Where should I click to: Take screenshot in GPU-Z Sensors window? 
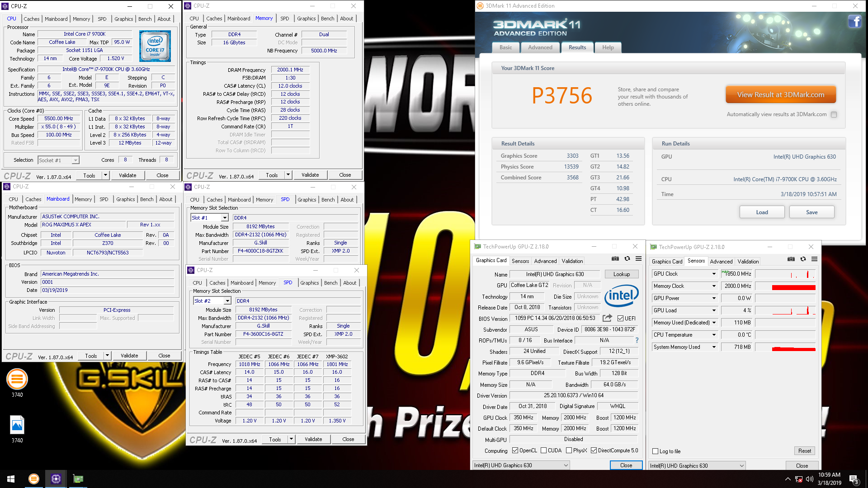click(791, 259)
